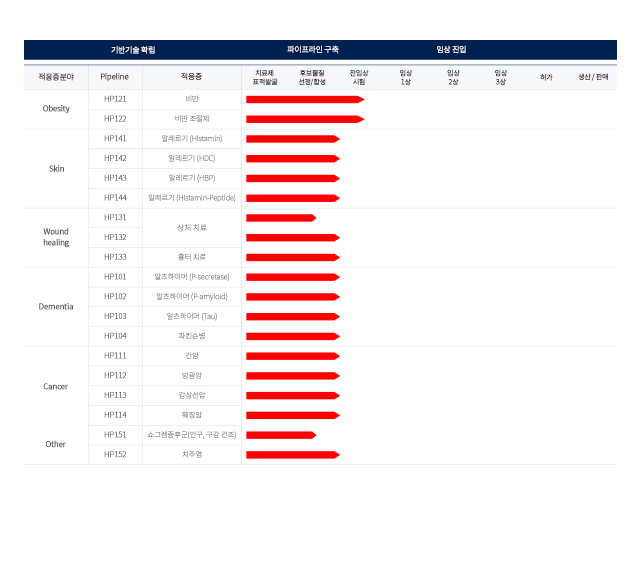The width and height of the screenshot is (640, 565).
Task: Select the Wound healing category cell
Action: (x=56, y=237)
